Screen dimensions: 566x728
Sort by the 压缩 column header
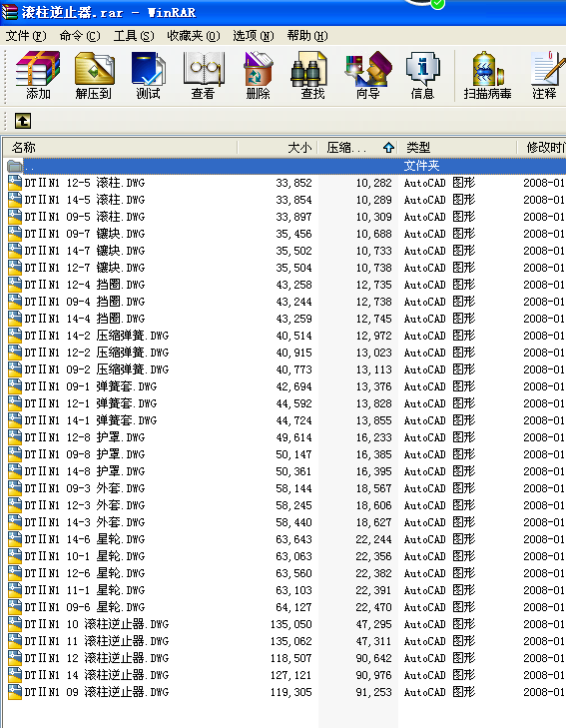(x=357, y=148)
